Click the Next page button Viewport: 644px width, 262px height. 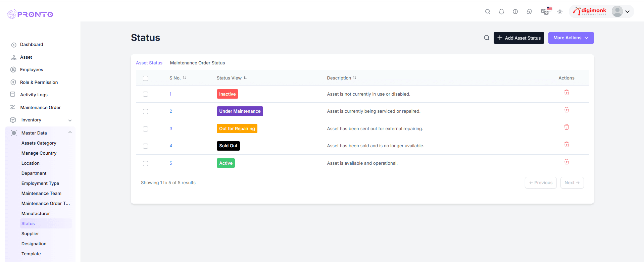(x=572, y=183)
